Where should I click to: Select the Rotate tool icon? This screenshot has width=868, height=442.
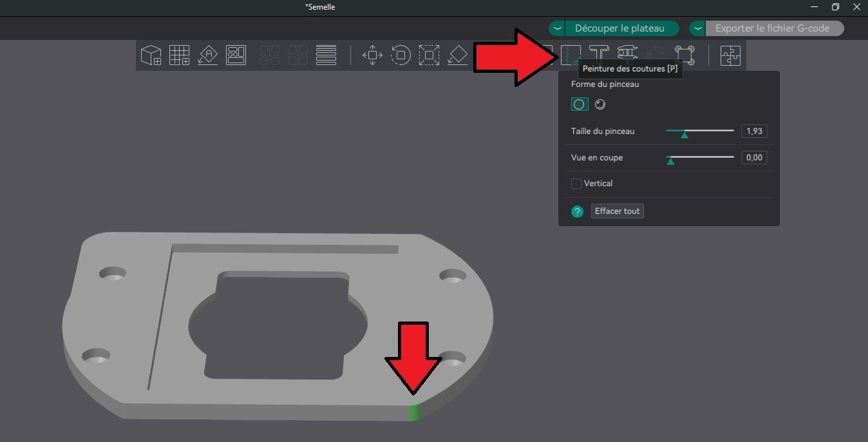pos(401,55)
